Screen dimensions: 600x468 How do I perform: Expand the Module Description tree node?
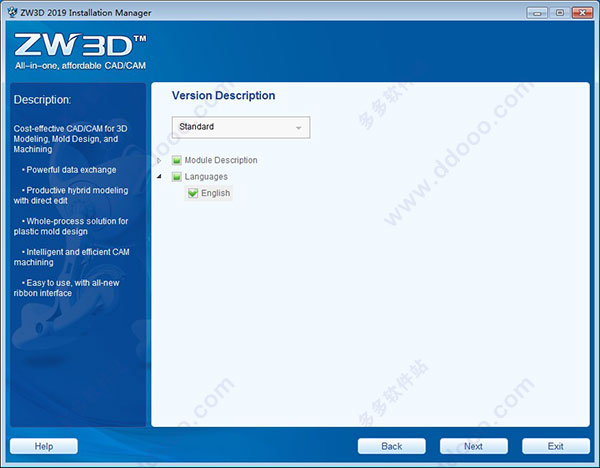[x=159, y=160]
